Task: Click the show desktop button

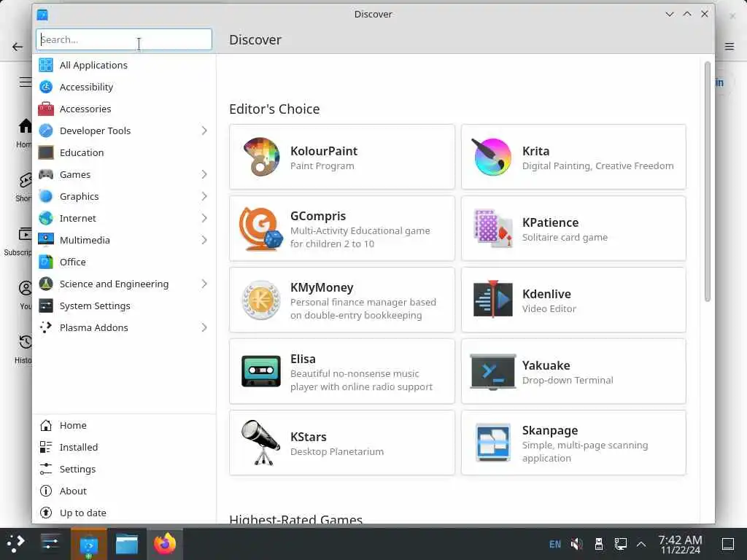Action: pos(728,544)
